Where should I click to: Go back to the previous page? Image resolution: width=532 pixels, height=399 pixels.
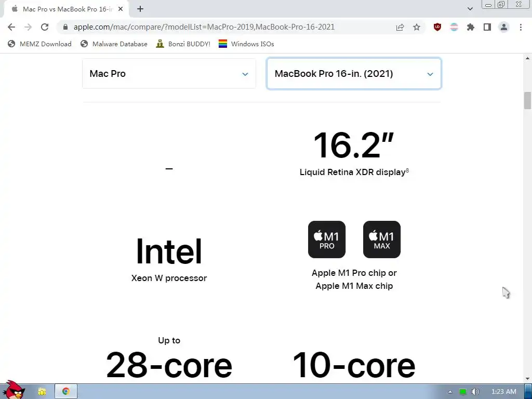pos(11,27)
